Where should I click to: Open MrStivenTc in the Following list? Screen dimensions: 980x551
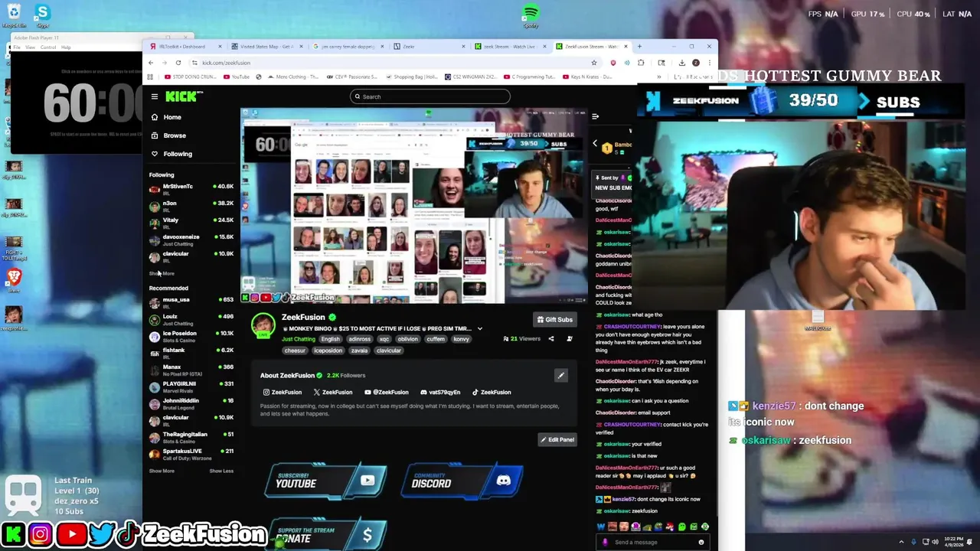(191, 189)
